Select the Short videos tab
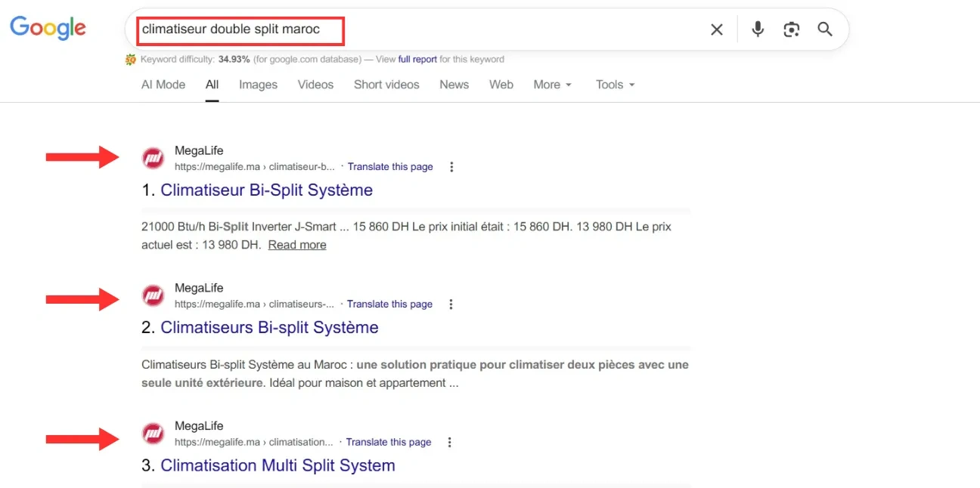 (x=386, y=85)
